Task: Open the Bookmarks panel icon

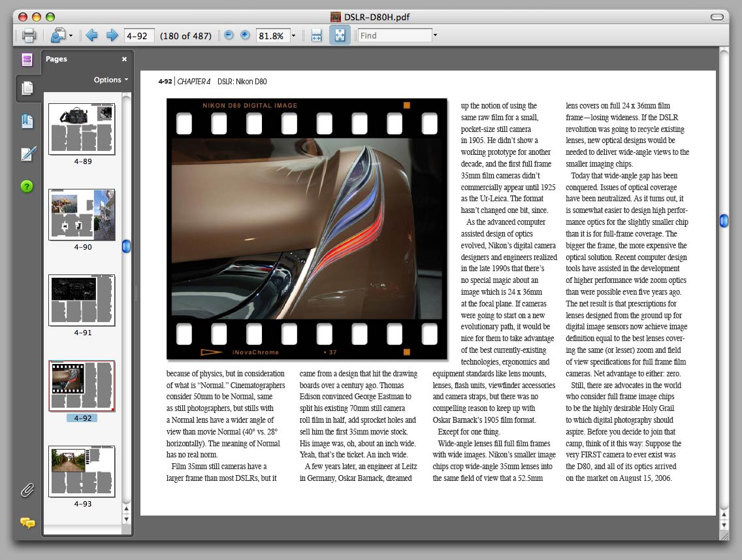Action: [27, 122]
